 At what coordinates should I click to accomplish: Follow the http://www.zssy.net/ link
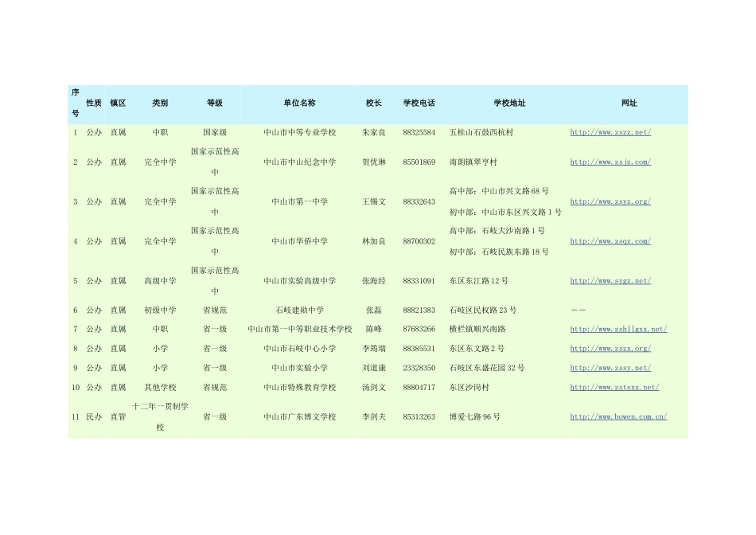point(610,368)
